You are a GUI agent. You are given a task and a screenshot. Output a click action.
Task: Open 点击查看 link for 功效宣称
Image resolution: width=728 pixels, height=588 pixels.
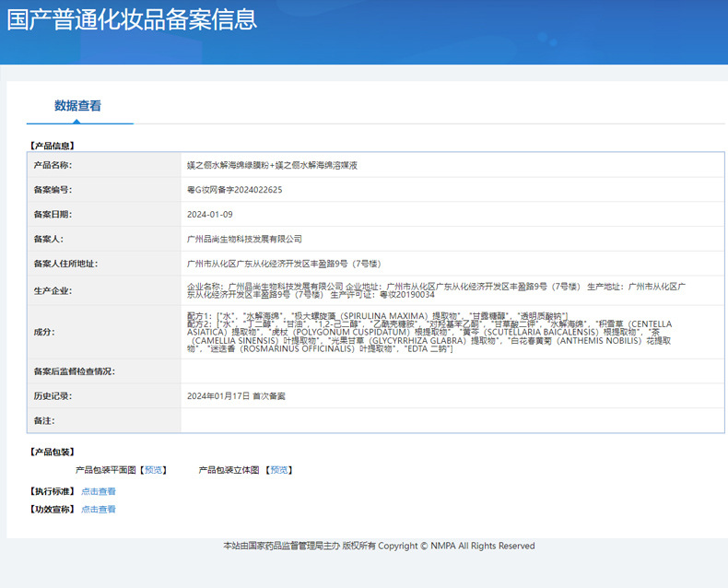[x=99, y=510]
